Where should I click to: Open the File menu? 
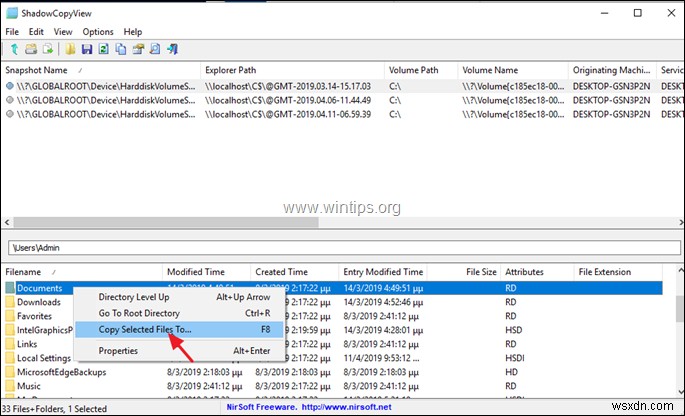tap(12, 31)
